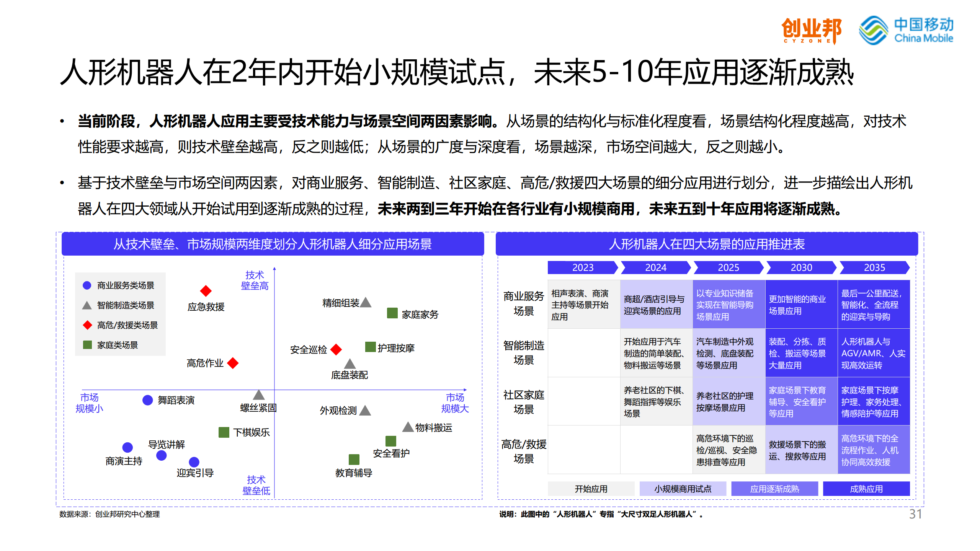Click the gray triangle next to 精细组装

coord(366,302)
